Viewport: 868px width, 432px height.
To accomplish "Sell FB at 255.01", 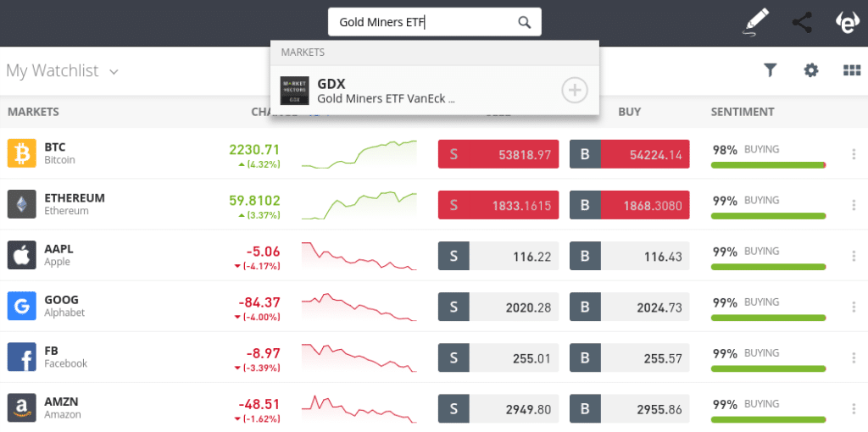I will (498, 357).
